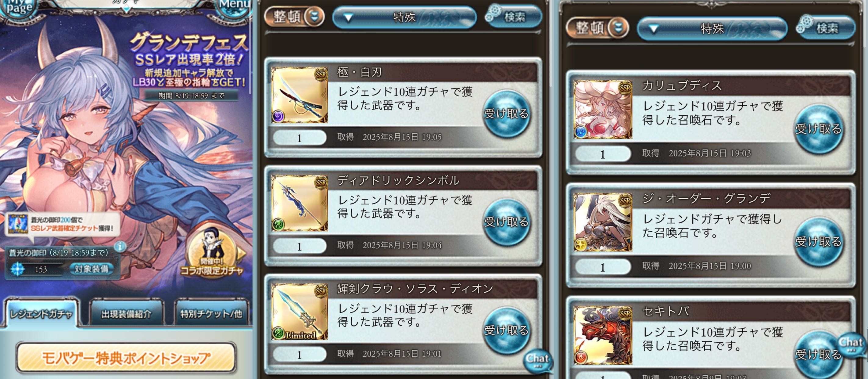Viewport: 868px width, 379px height.
Task: Tap the info icon beside 蒼光の御印
Action: 120,247
